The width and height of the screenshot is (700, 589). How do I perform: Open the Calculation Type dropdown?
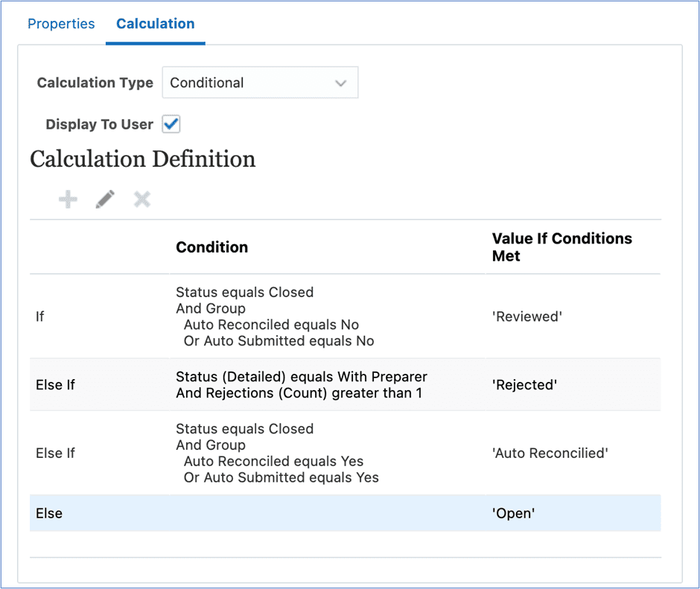260,83
